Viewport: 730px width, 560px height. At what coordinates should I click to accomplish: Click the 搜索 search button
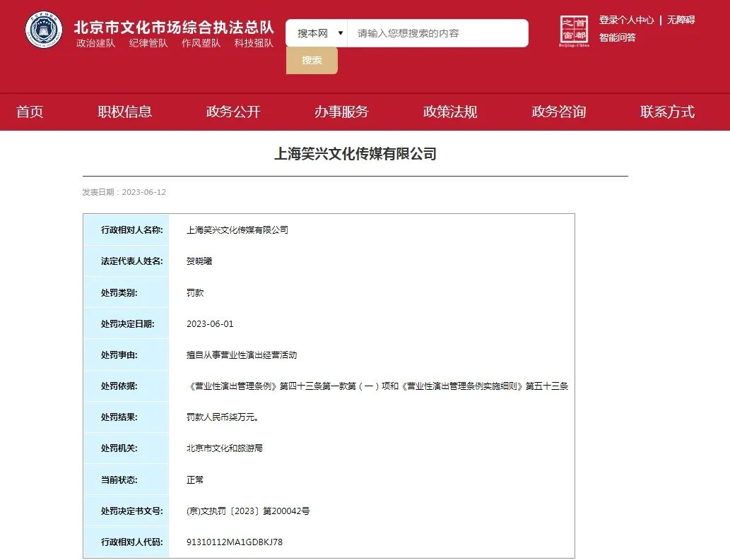[x=311, y=61]
